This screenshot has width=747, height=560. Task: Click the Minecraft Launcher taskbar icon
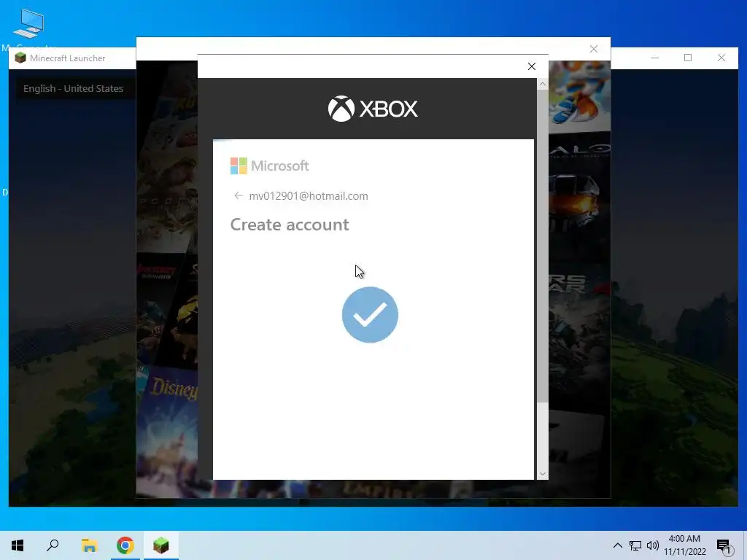point(161,545)
